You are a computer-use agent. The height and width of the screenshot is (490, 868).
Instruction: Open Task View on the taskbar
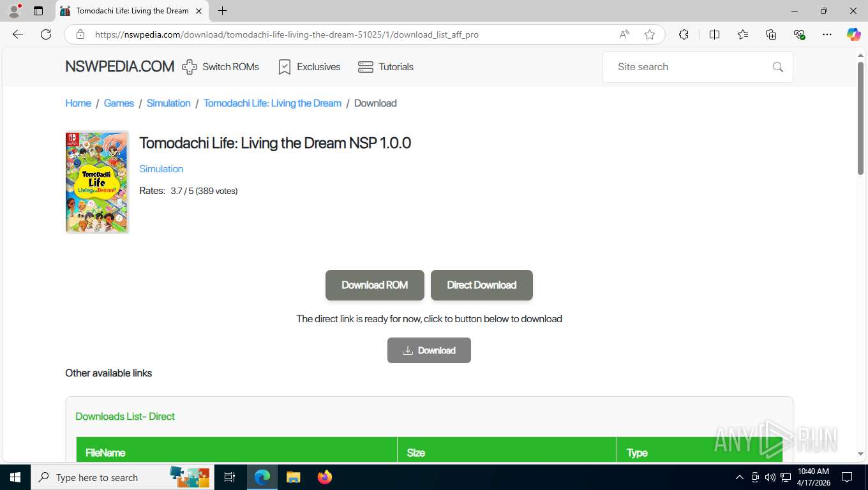coord(230,477)
